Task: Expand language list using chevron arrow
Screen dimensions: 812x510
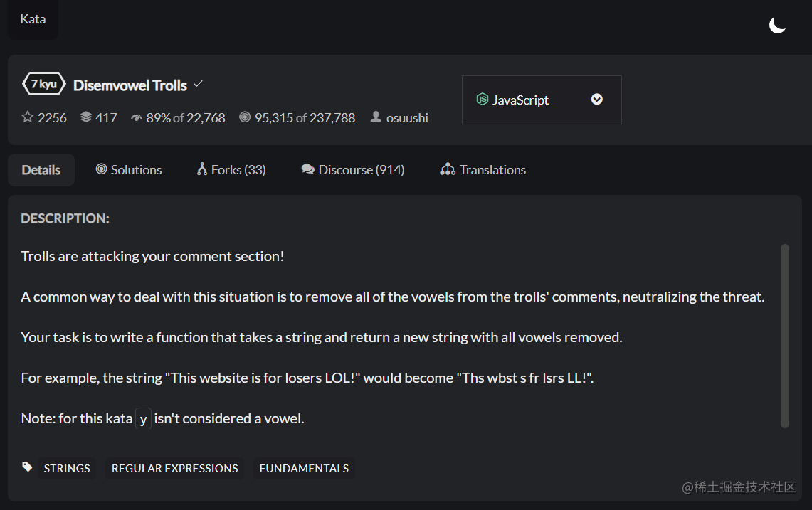Action: [597, 100]
